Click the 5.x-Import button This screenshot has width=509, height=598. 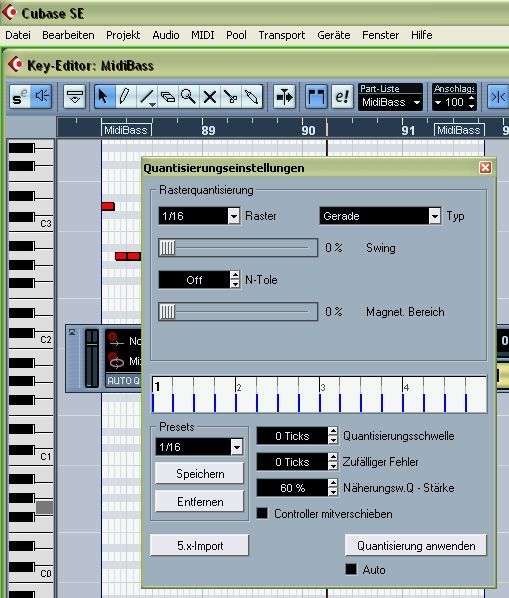[x=199, y=545]
